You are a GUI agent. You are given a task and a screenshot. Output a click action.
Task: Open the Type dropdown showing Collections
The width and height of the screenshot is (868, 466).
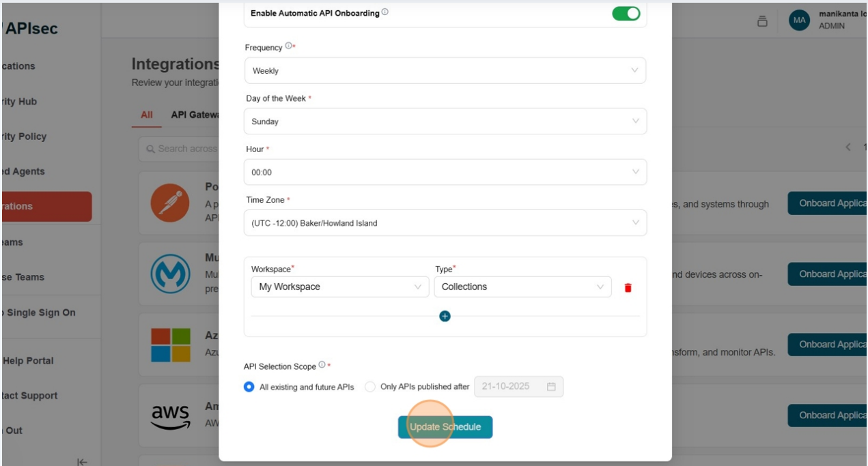(522, 287)
